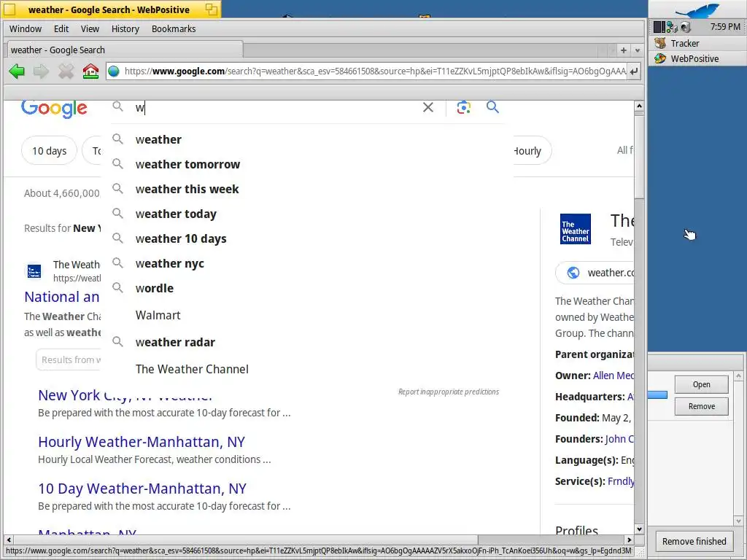Select Tracker in the Deskbar

click(x=697, y=43)
